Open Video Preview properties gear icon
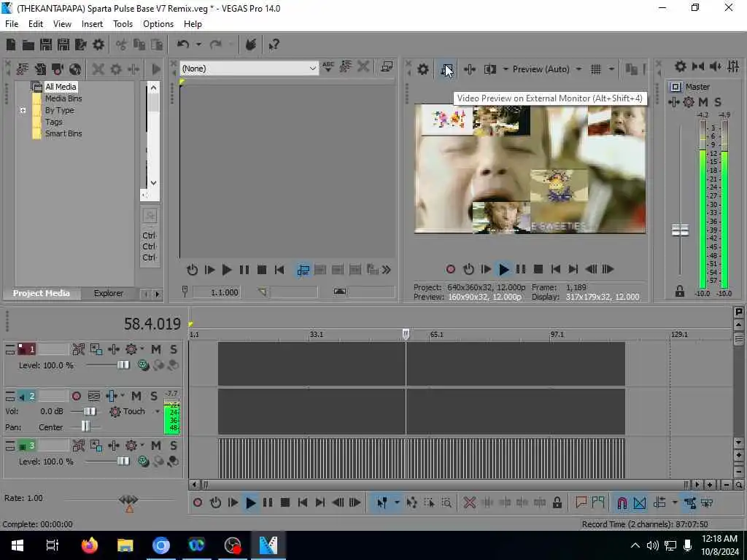The height and width of the screenshot is (560, 747). (x=422, y=69)
